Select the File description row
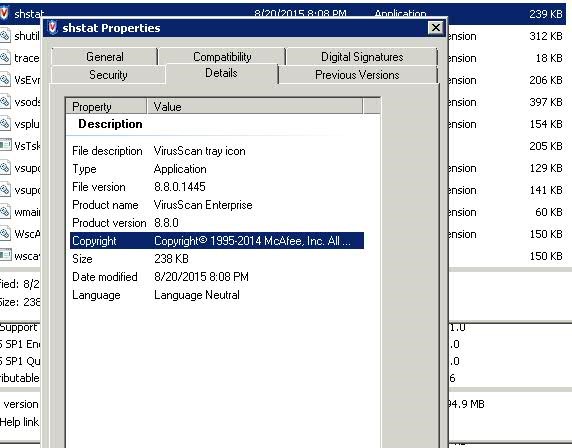This screenshot has height=448, width=572. coord(217,151)
